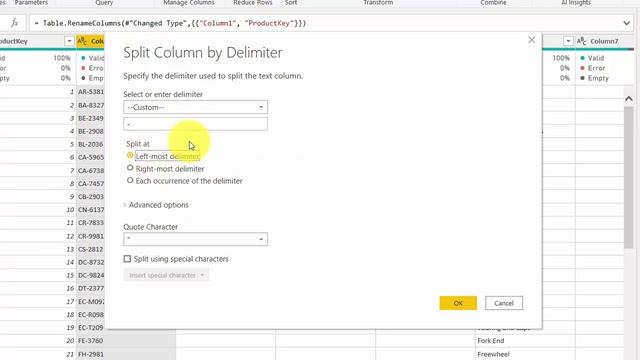The height and width of the screenshot is (360, 640).
Task: Confirm with the OK button
Action: coord(458,303)
